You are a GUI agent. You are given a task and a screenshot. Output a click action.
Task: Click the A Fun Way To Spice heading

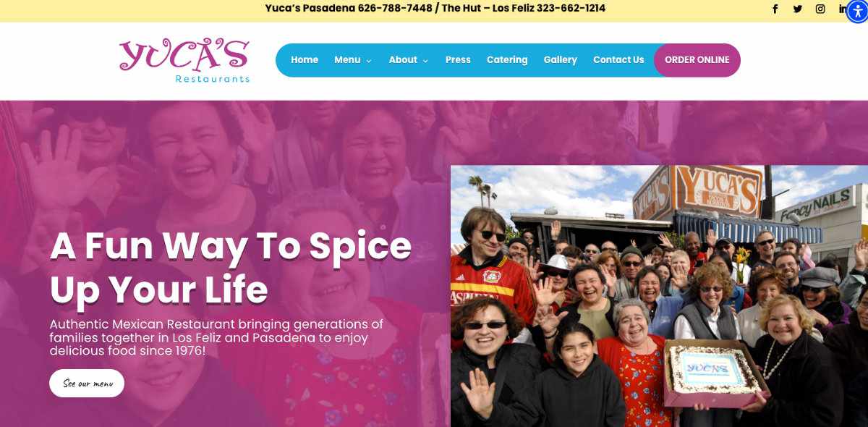[231, 268]
